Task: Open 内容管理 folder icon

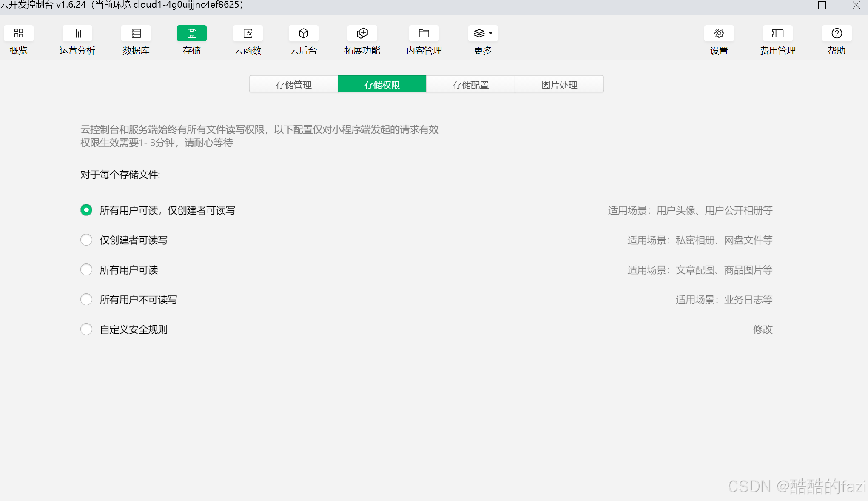Action: [x=424, y=34]
